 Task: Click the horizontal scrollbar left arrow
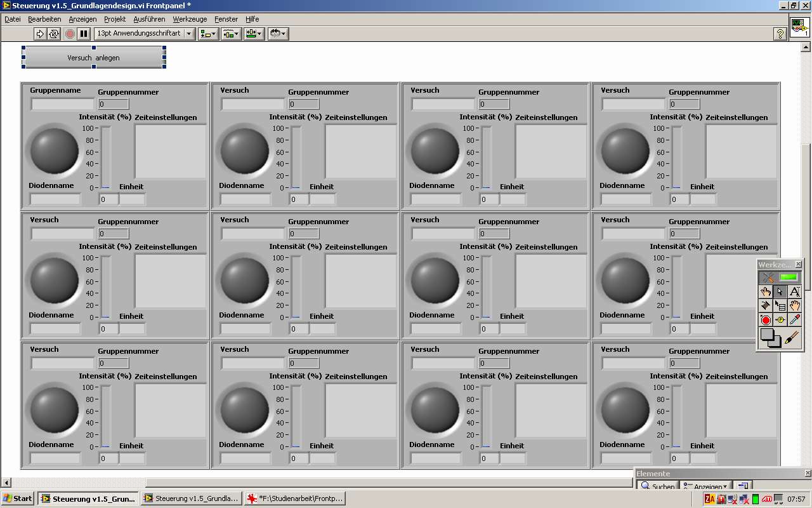point(6,483)
